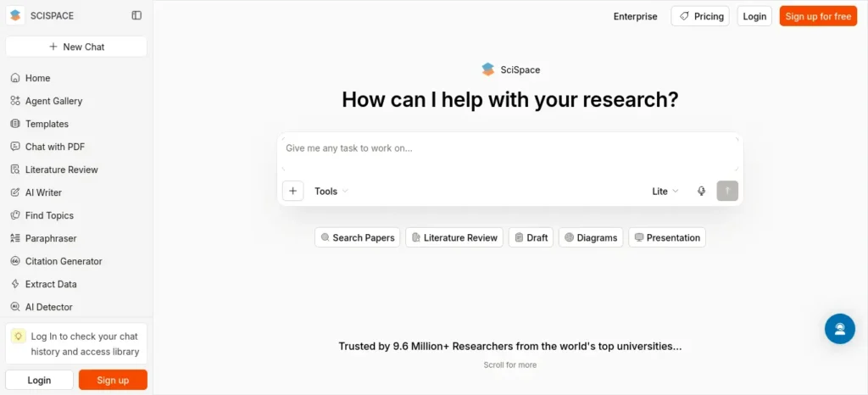Click the Citation Generator icon
Viewport: 868px width, 395px height.
(x=15, y=261)
